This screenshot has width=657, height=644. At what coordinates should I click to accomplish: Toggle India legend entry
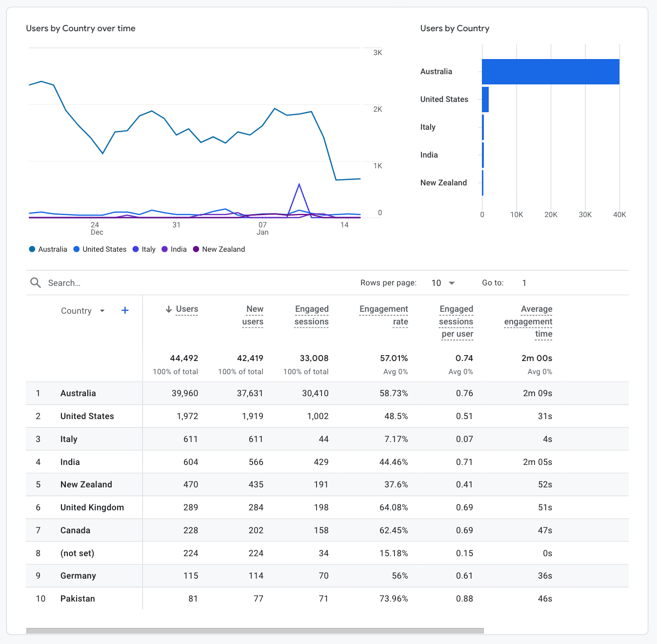click(174, 249)
